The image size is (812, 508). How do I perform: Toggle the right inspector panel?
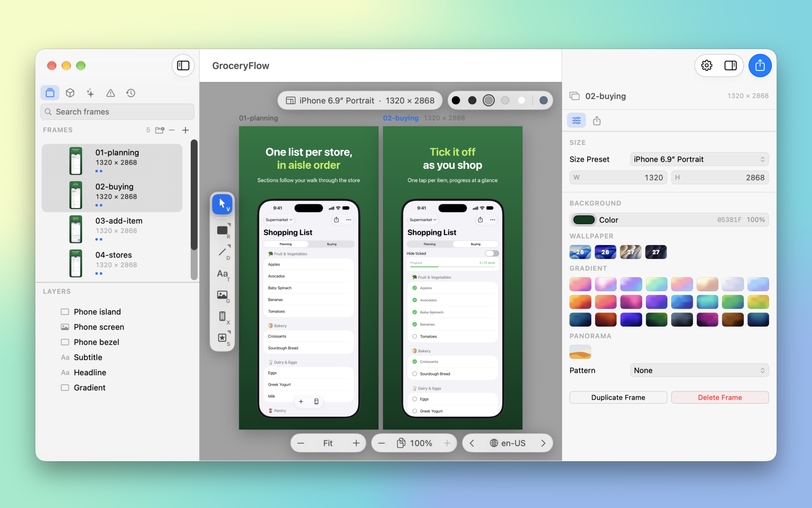730,65
